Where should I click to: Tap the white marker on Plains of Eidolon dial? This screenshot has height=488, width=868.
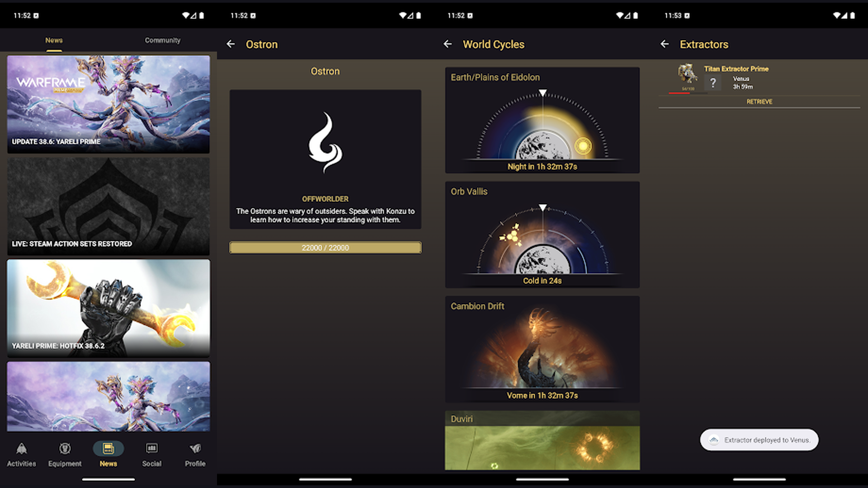tap(542, 93)
